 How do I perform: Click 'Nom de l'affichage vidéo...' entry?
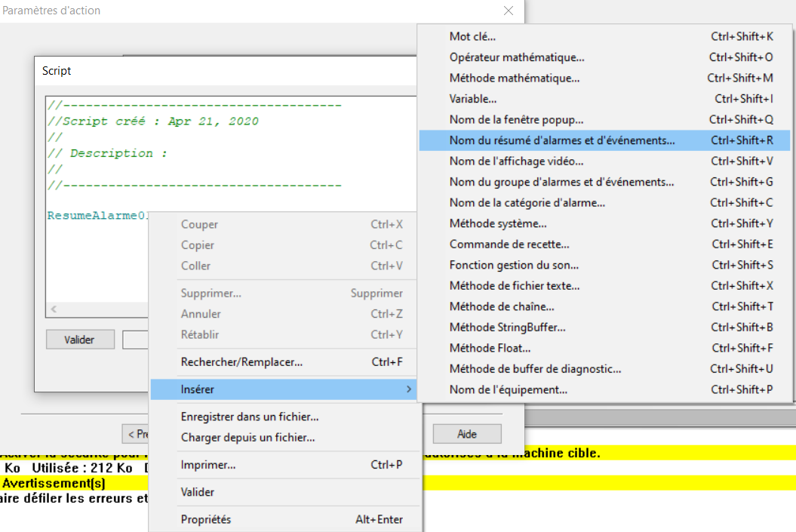pos(515,161)
